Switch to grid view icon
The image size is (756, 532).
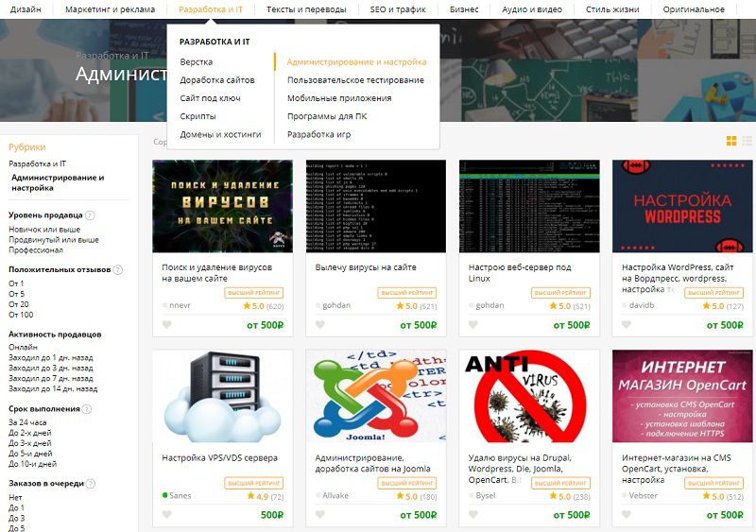tap(731, 141)
